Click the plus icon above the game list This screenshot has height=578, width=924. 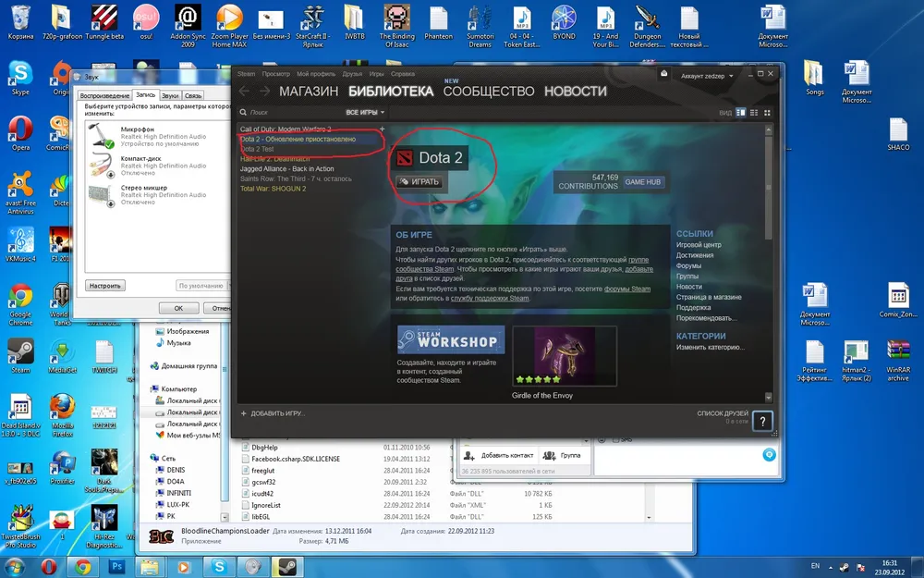tap(382, 129)
